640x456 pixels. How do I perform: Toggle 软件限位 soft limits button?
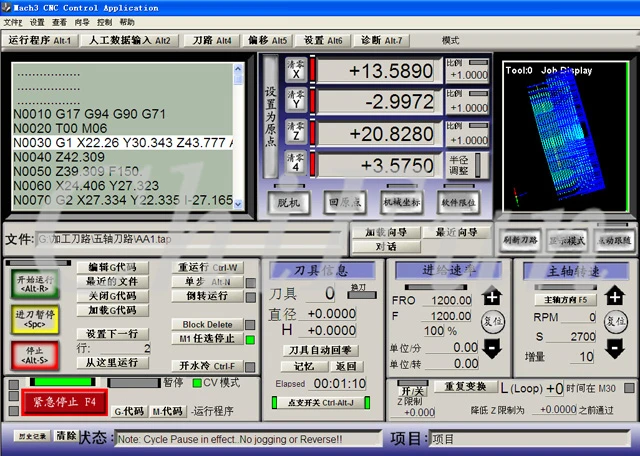pos(458,202)
